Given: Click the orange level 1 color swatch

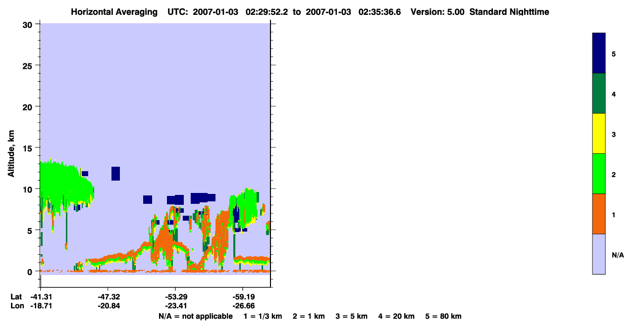Looking at the screenshot, I should (599, 214).
